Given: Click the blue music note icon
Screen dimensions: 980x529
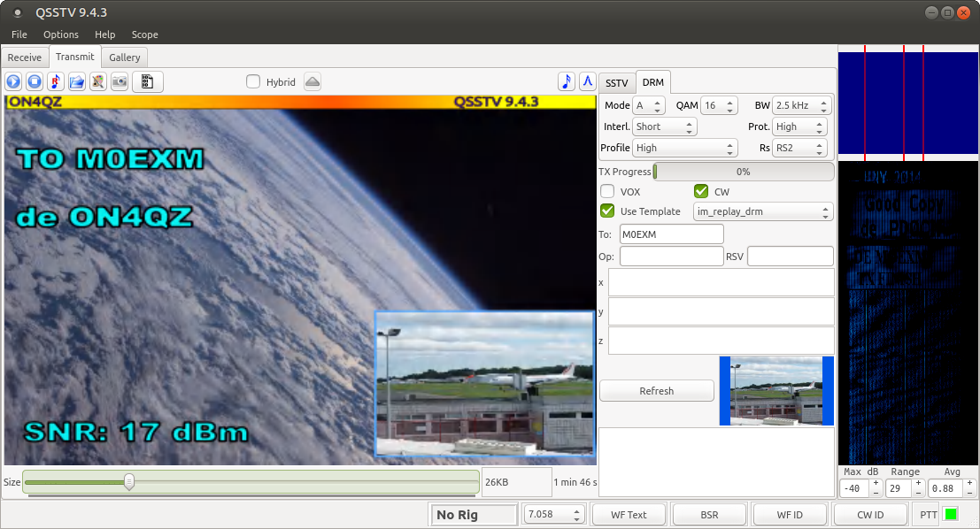Looking at the screenshot, I should click(x=567, y=81).
